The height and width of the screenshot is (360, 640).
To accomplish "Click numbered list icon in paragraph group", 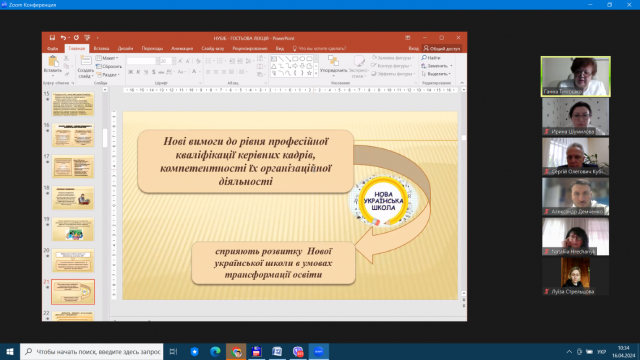I will tap(220, 61).
